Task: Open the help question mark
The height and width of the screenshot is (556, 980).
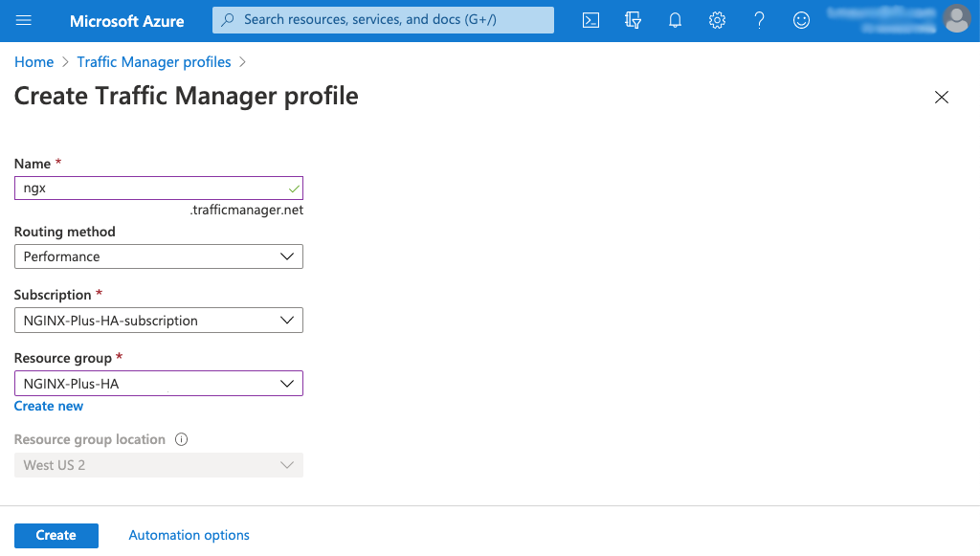Action: click(x=759, y=21)
